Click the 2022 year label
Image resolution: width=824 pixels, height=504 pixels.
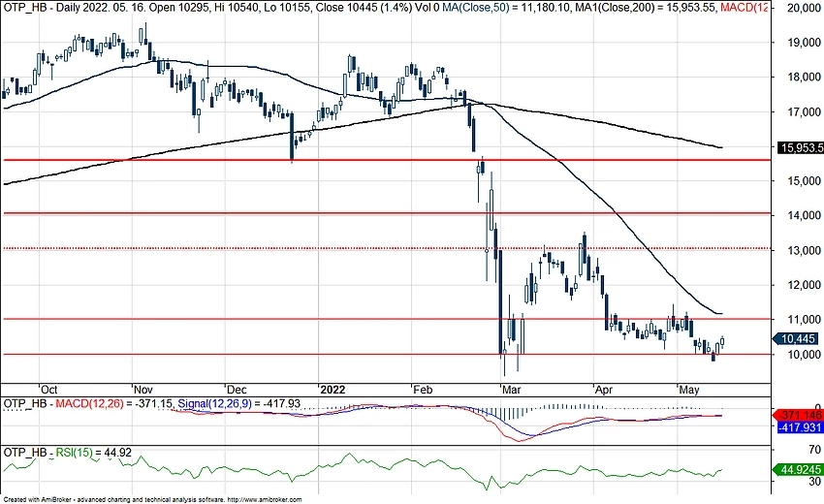tap(333, 390)
